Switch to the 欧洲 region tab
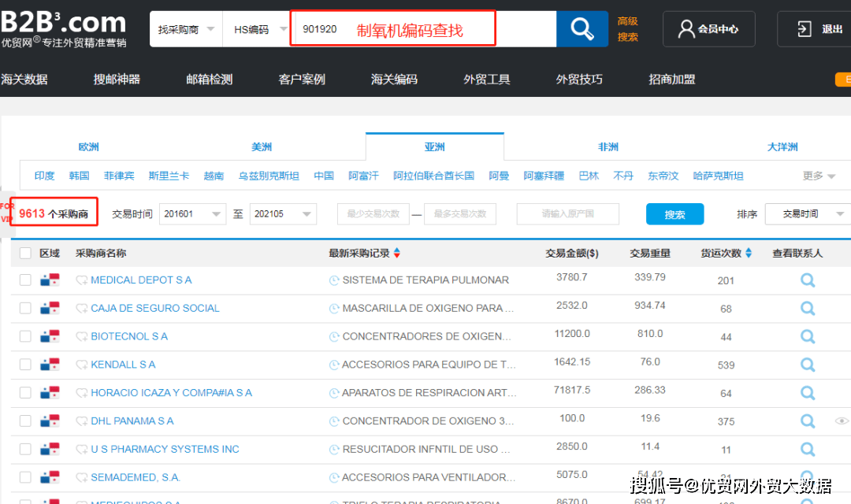This screenshot has height=504, width=851. coord(88,147)
